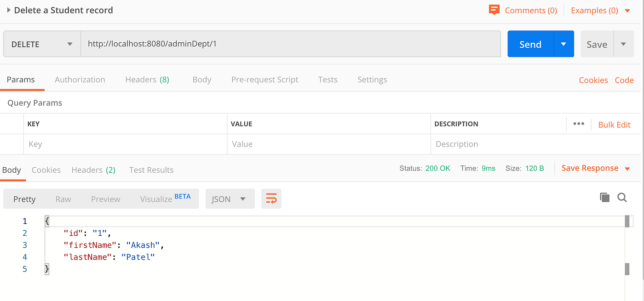Screen dimensions: 644x301
Task: Switch to the Tests tab
Action: click(328, 79)
